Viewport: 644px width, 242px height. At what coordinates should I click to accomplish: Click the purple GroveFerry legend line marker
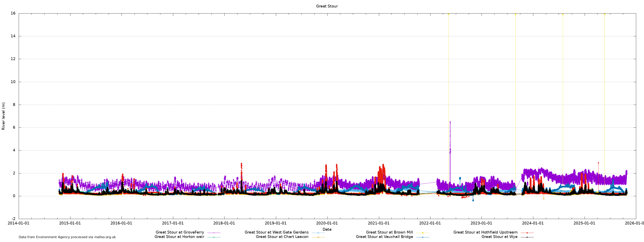point(214,233)
